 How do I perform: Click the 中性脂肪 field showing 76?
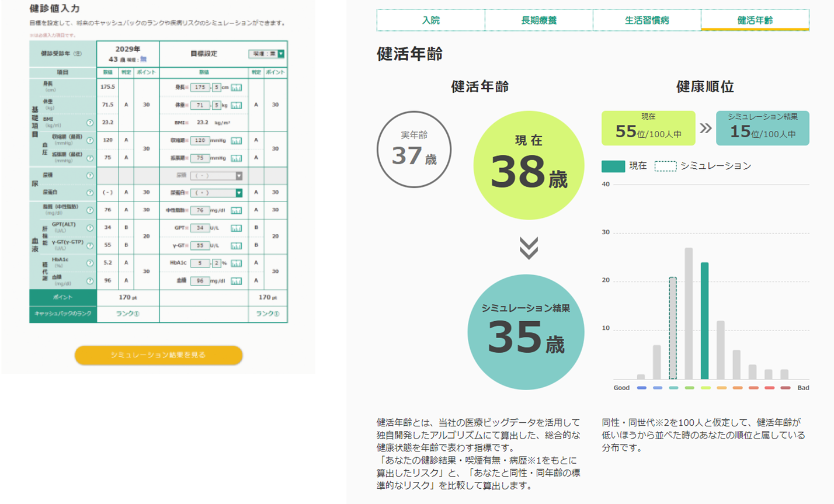click(200, 210)
